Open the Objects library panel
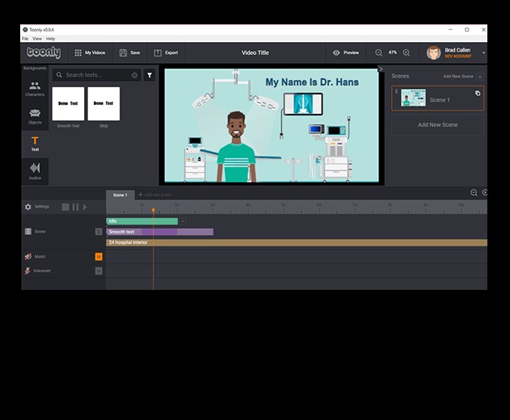 (x=35, y=115)
